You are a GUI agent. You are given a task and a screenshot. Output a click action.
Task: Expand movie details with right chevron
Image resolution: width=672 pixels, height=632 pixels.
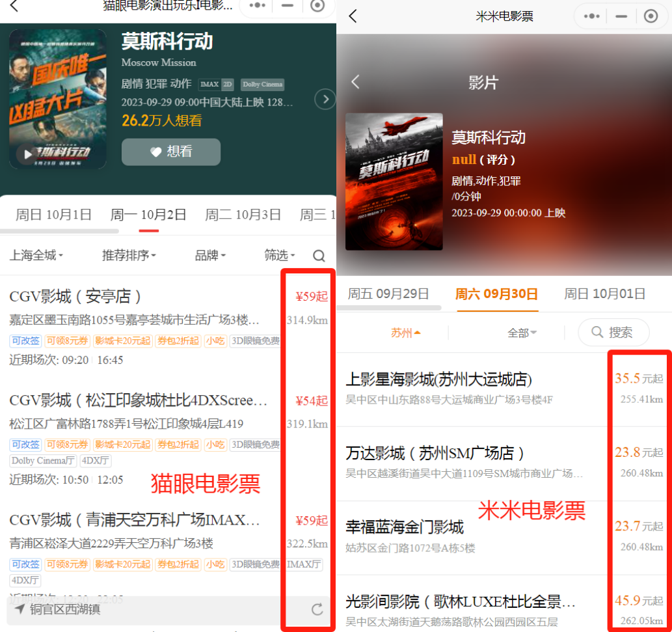pos(325,100)
